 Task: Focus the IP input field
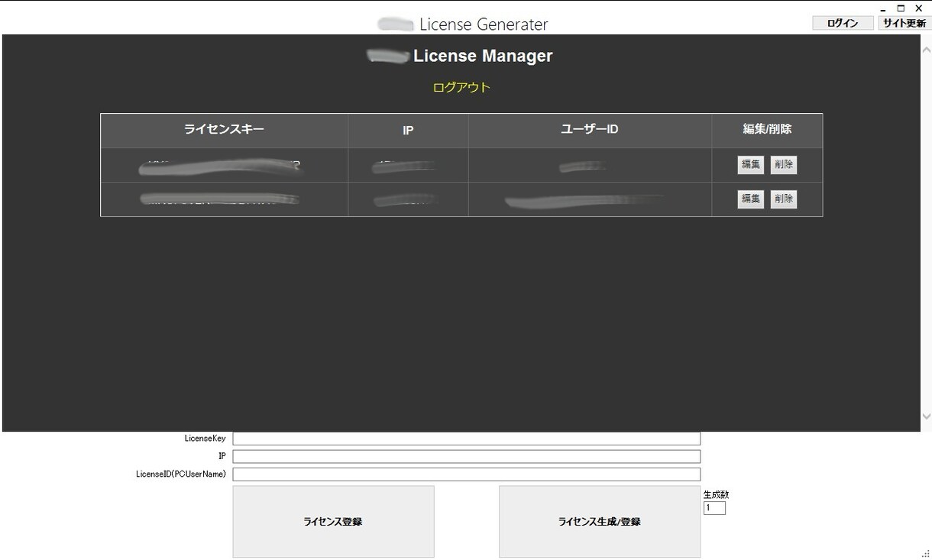[x=466, y=456]
